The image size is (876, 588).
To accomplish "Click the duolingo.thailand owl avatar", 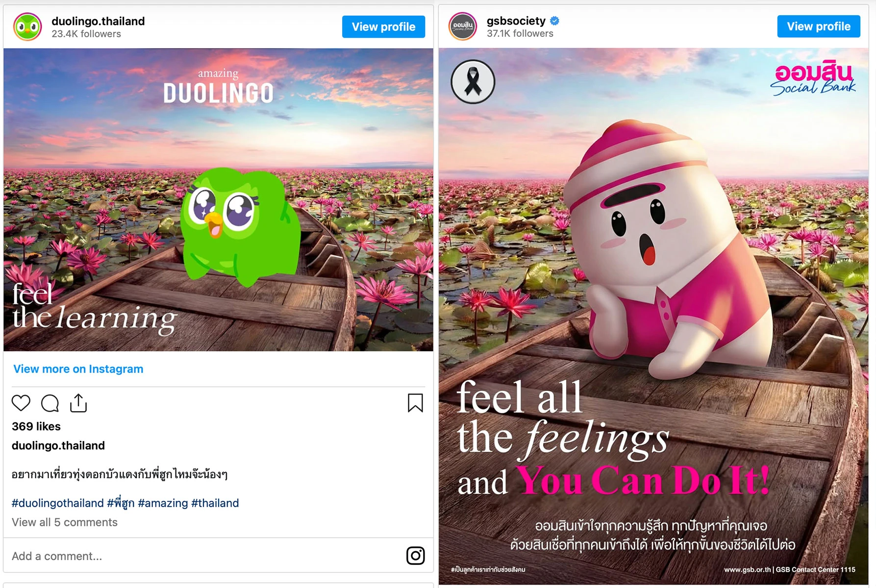I will (27, 27).
